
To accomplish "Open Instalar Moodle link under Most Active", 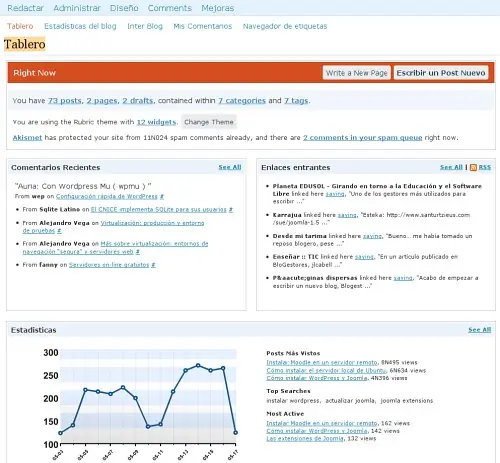I will pyautogui.click(x=322, y=423).
